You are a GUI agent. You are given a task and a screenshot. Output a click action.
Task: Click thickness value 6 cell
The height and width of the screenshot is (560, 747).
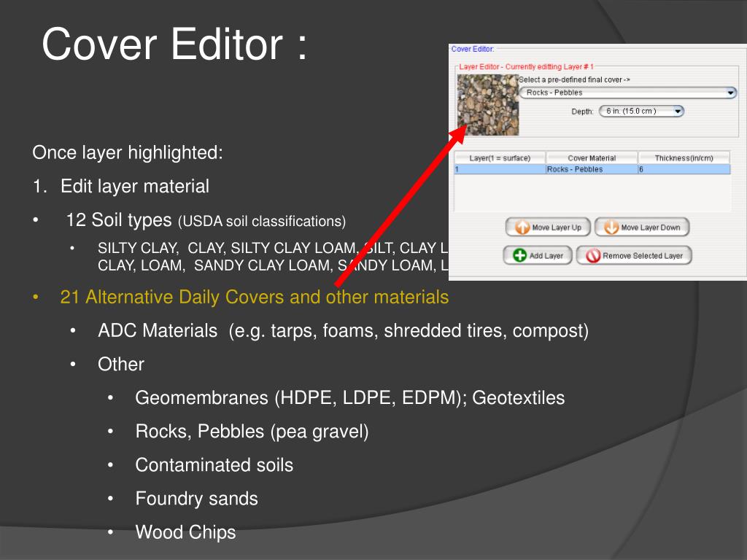(684, 169)
